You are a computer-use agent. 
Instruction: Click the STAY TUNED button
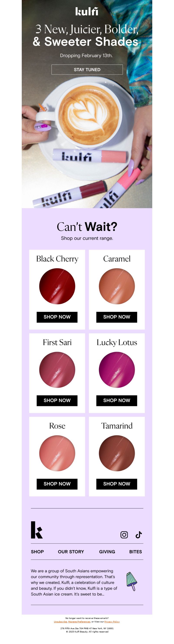point(87,70)
